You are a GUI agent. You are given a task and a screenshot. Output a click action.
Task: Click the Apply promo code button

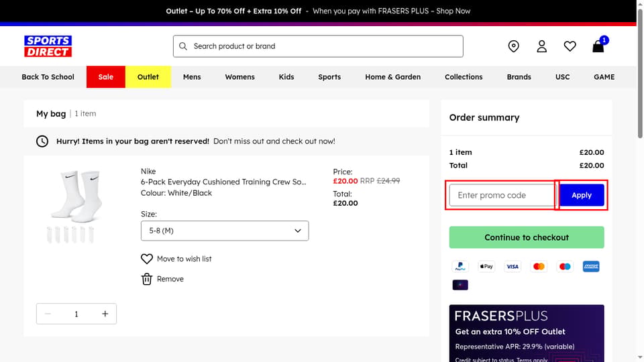(x=582, y=195)
